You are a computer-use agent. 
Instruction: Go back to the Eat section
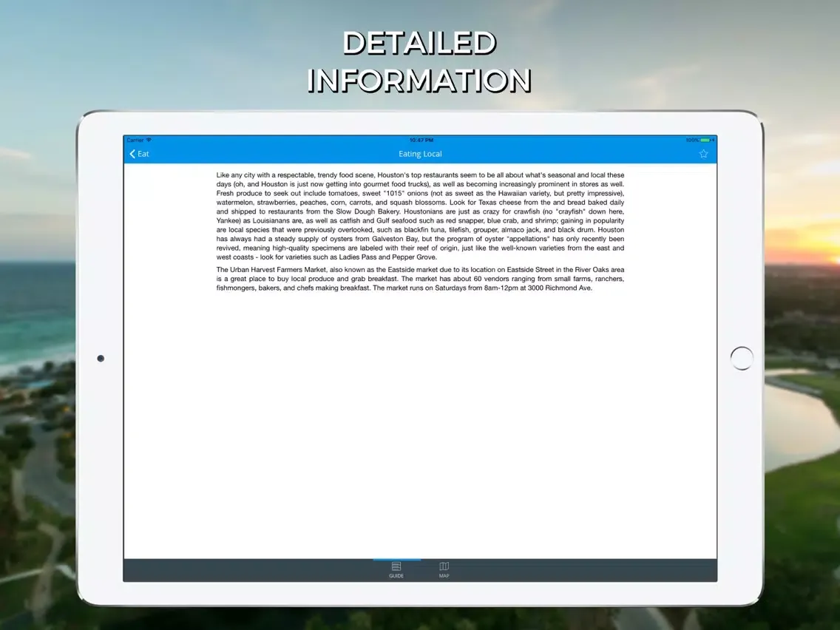[x=139, y=154]
